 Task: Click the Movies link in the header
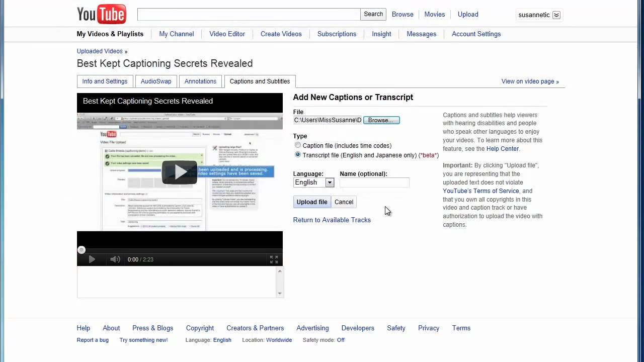(x=435, y=15)
